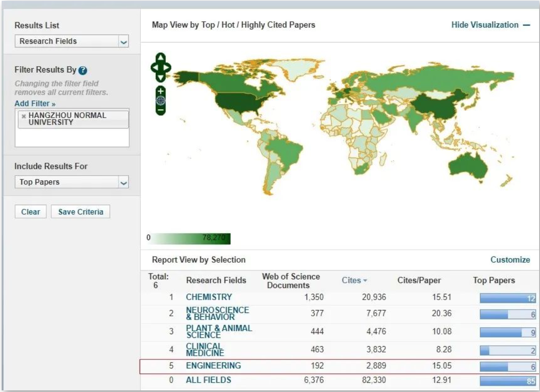Pan the map up with the arrow
This screenshot has width=540, height=392.
pos(161,57)
